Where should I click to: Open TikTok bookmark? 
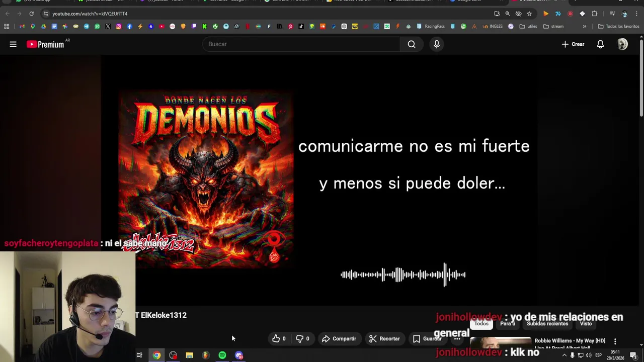point(301,26)
